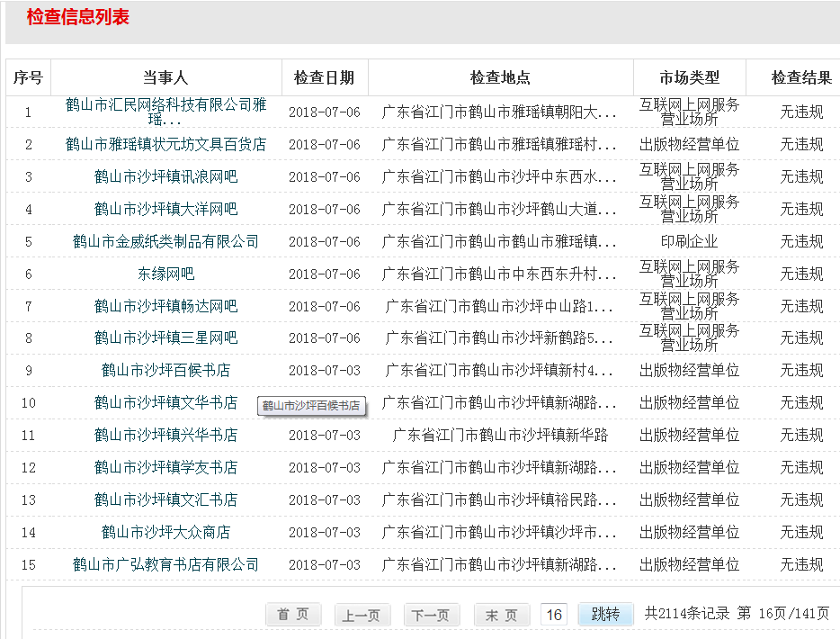Click the 东缘网吧 link
This screenshot has height=639, width=840.
tap(166, 274)
